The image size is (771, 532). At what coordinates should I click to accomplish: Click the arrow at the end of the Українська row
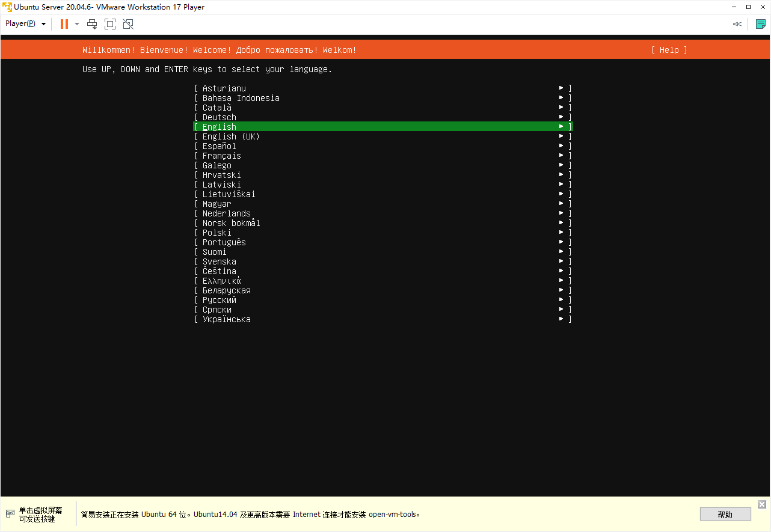click(x=561, y=319)
